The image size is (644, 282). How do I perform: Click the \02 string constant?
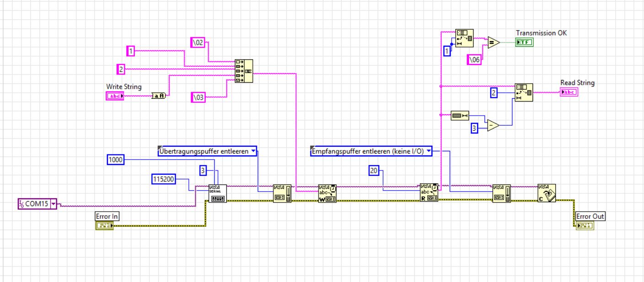click(x=198, y=43)
